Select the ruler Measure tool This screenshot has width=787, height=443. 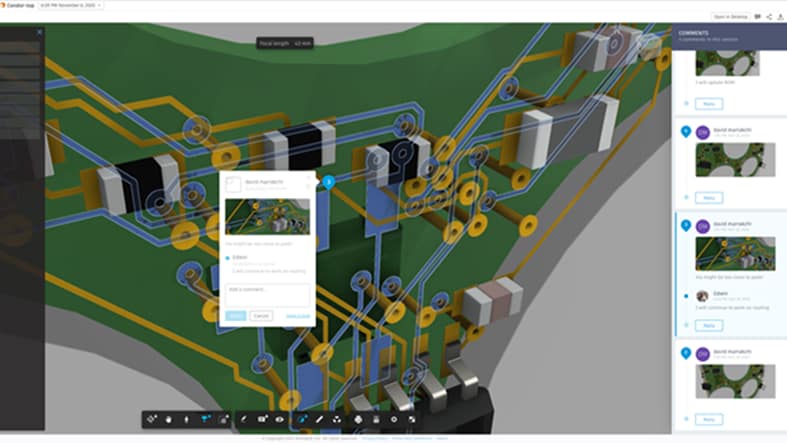(319, 419)
